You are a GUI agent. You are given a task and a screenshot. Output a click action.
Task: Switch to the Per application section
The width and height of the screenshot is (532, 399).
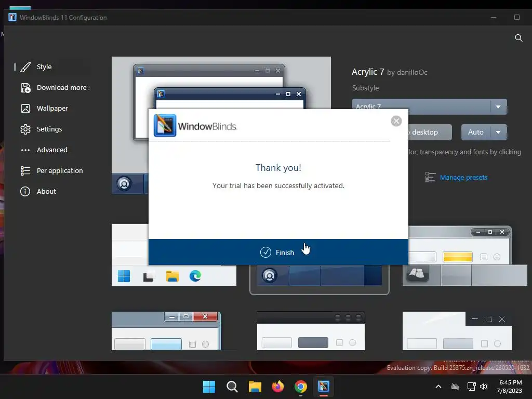[x=52, y=170]
